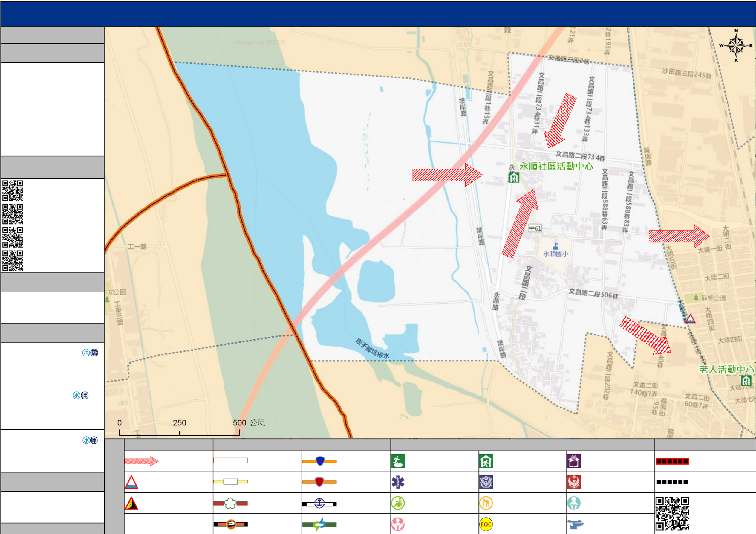756x534 pixels.
Task: Click the 工東三路 road label
Action: [119, 313]
